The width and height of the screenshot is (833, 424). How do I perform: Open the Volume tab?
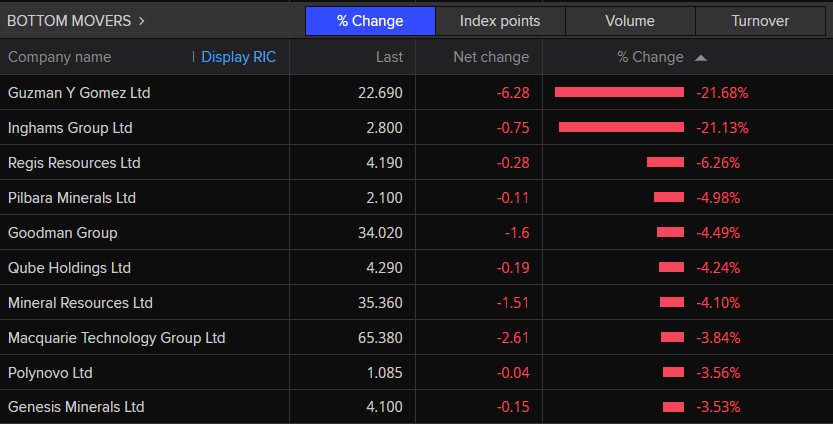pos(630,21)
